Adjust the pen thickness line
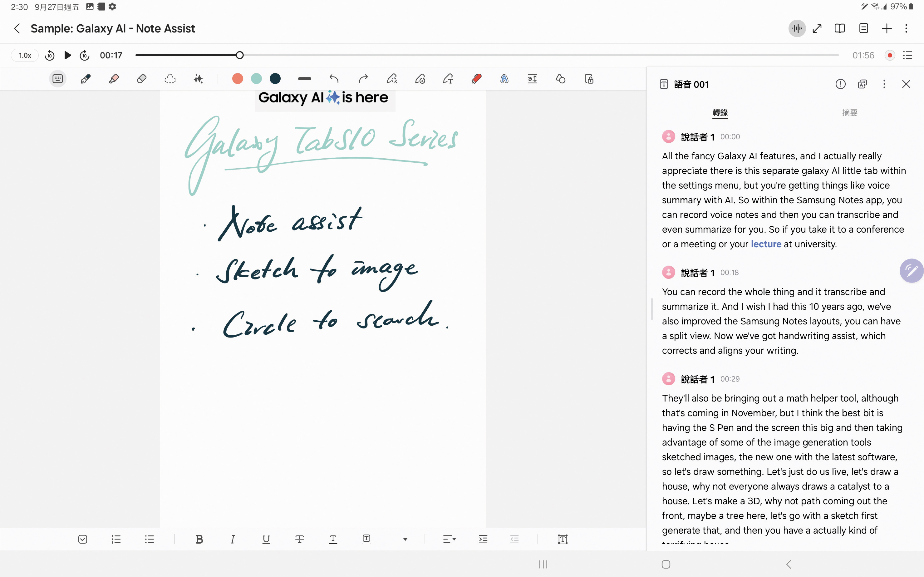Screen dimensions: 924x577 click(304, 79)
